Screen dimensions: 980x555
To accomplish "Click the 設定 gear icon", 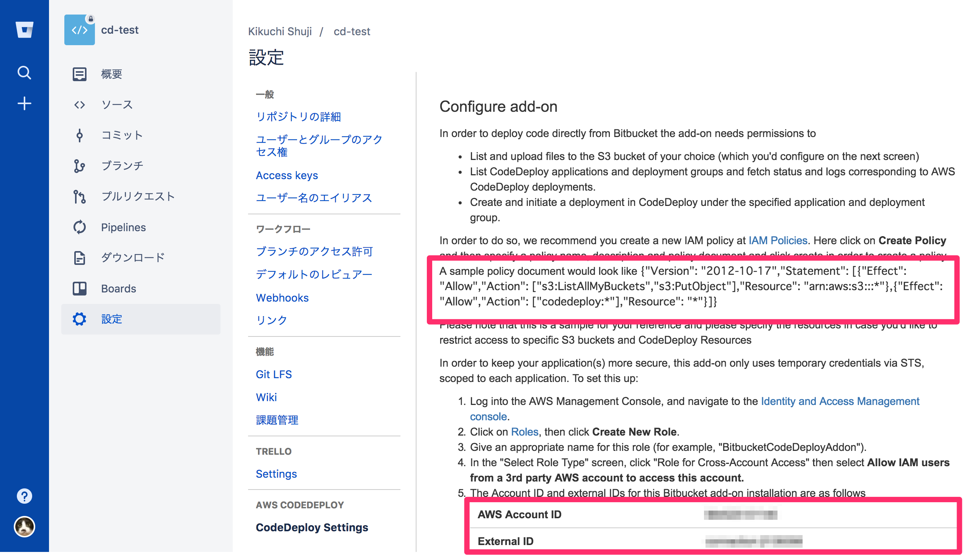I will point(79,319).
